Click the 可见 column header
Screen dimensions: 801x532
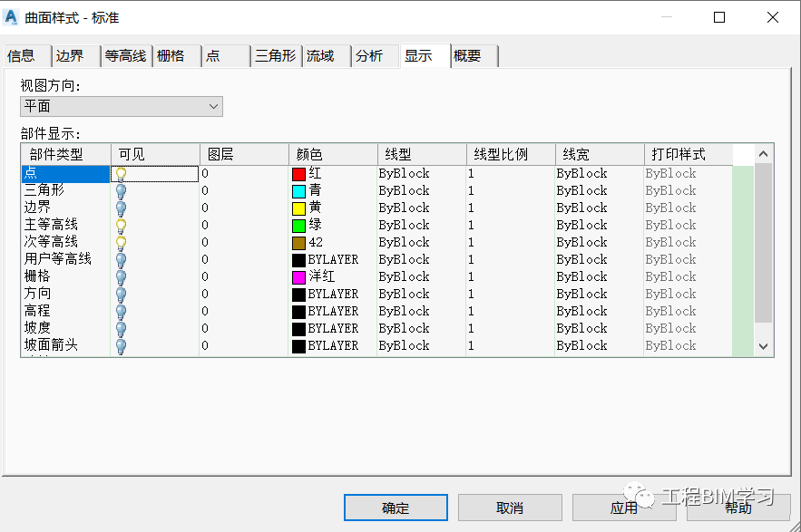[155, 154]
